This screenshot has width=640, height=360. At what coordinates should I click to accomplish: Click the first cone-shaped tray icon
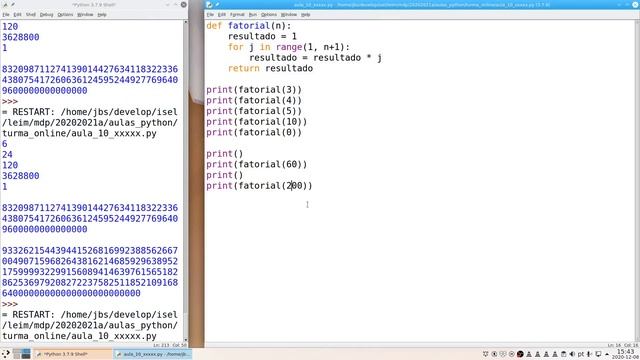pyautogui.click(x=529, y=354)
